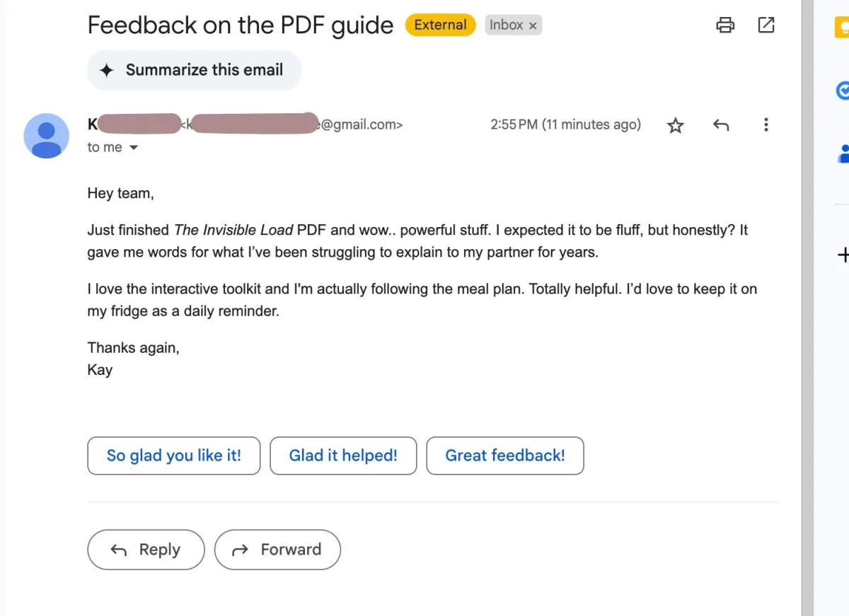Open Google Tasks in the side panel
Viewport: 849px width, 616px height.
pyautogui.click(x=843, y=91)
